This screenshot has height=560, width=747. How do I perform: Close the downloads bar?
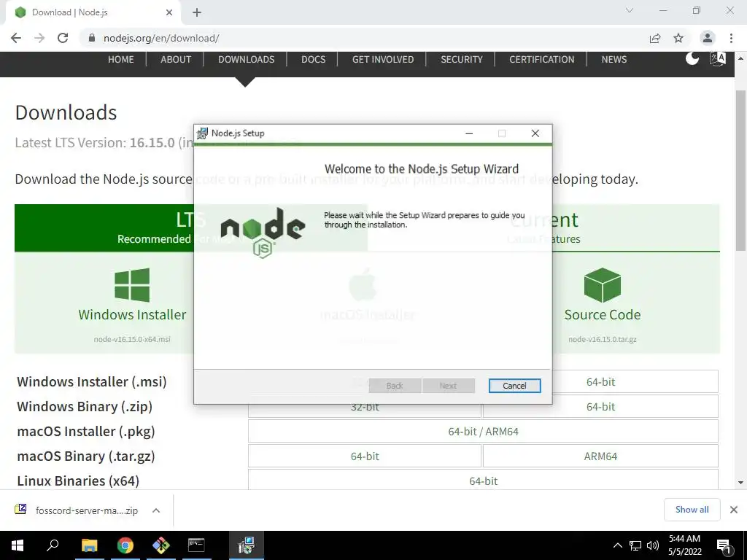pos(734,510)
